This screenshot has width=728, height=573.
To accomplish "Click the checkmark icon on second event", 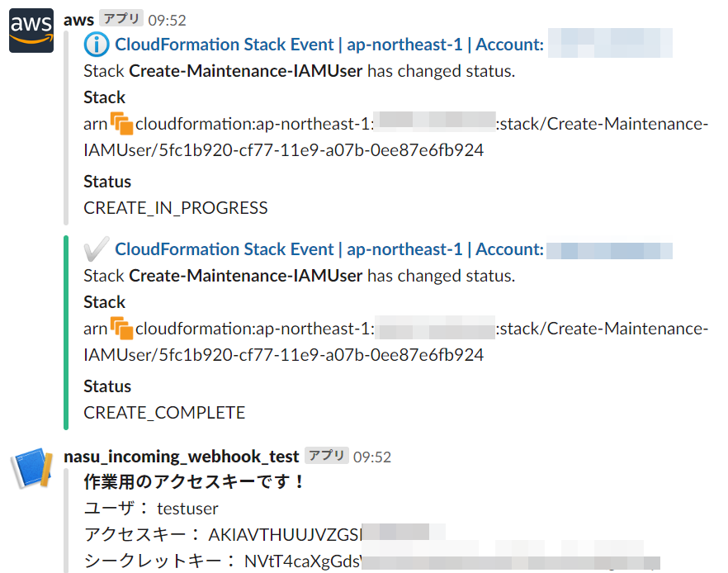I will [97, 249].
